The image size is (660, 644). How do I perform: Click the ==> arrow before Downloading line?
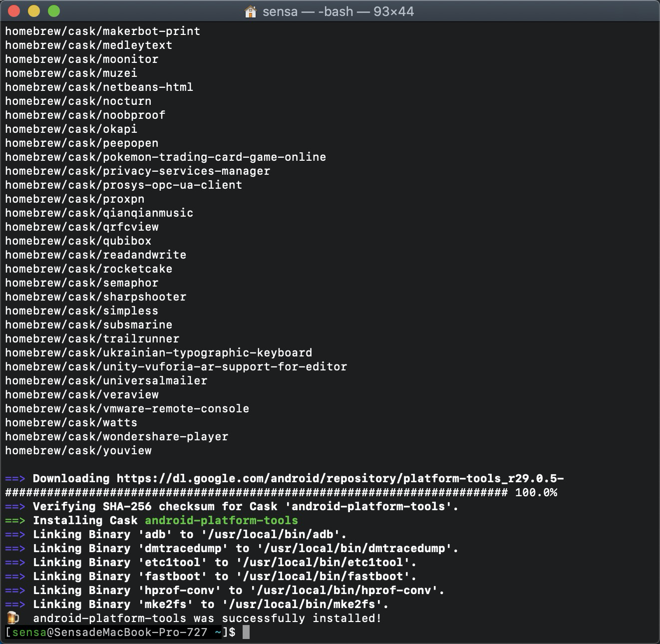[15, 478]
